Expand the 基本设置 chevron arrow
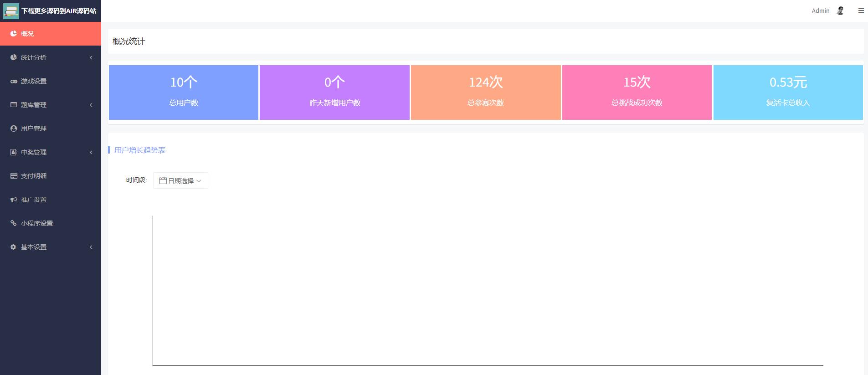Image resolution: width=868 pixels, height=375 pixels. [91, 247]
